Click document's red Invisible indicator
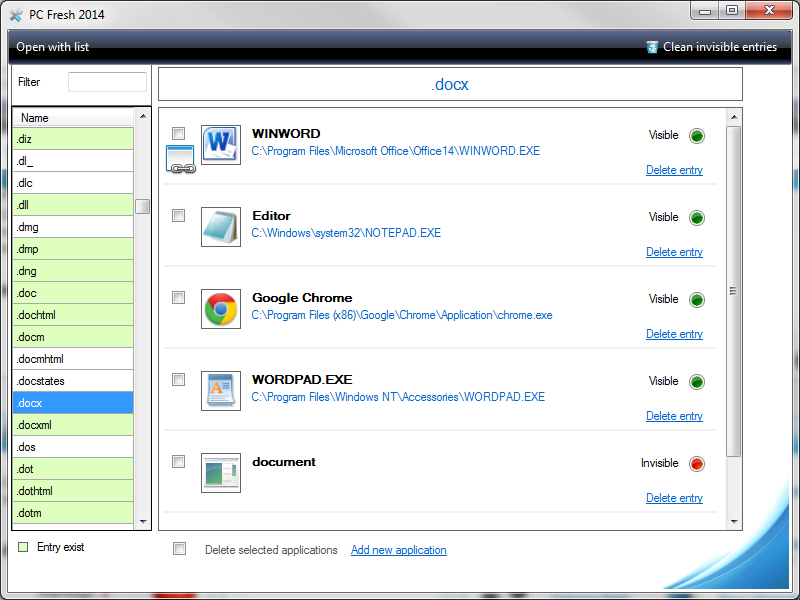This screenshot has height=600, width=800. coord(697,464)
